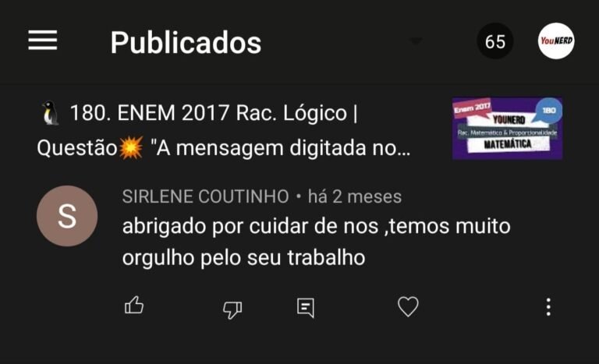This screenshot has height=364, width=599.
Task: Open the 65 notifications counter badge
Action: pos(495,41)
